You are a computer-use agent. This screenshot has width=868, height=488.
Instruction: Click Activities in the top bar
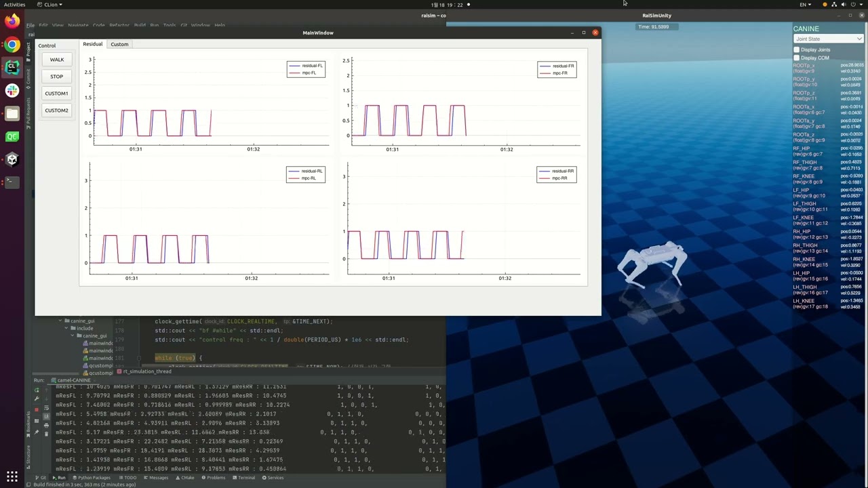14,4
